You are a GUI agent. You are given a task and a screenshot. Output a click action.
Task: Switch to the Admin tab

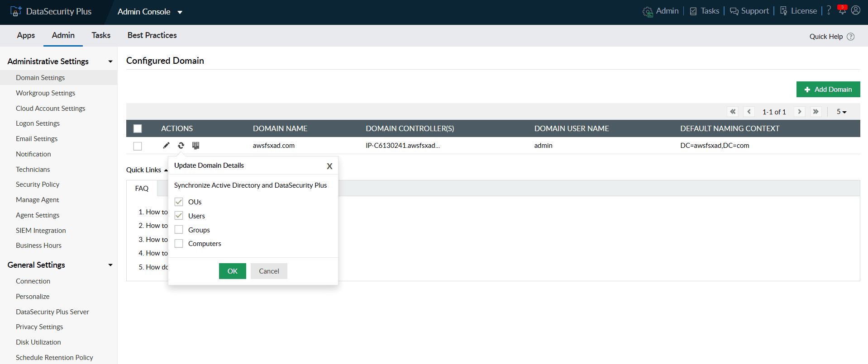pos(63,35)
